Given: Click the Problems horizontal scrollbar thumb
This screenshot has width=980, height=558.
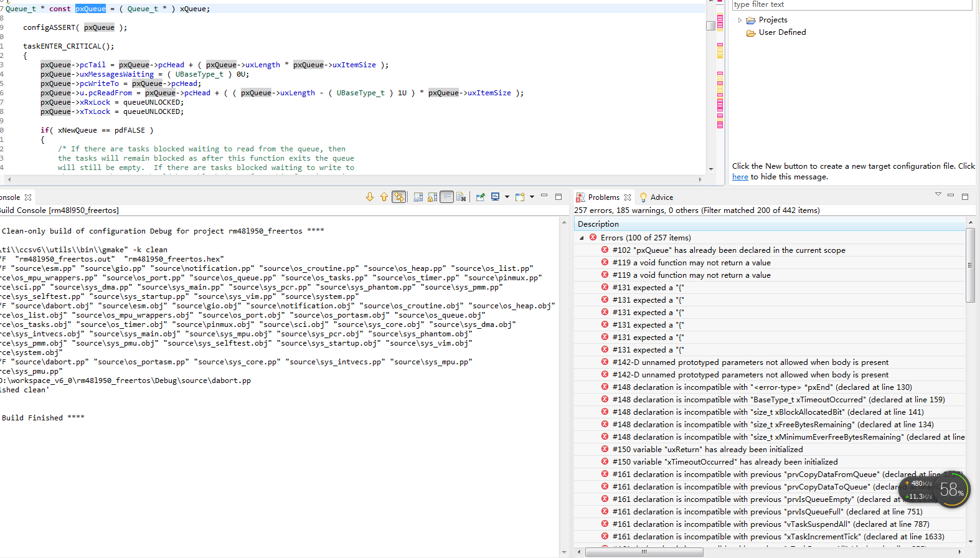Looking at the screenshot, I should click(644, 552).
